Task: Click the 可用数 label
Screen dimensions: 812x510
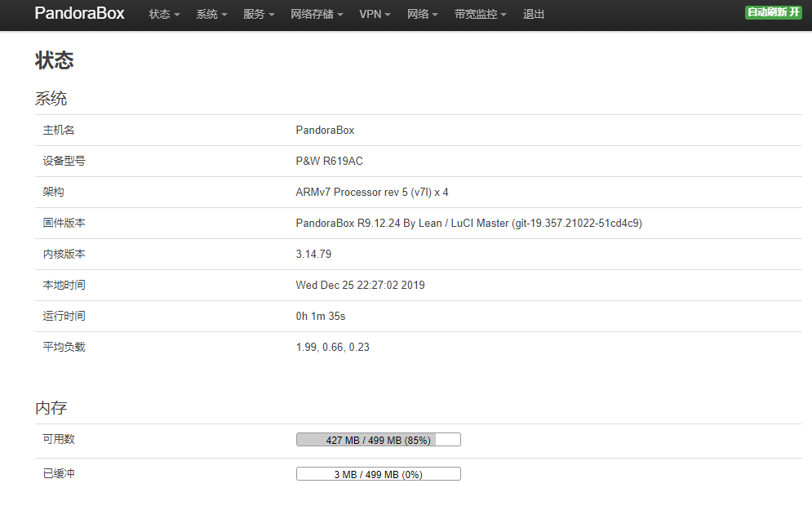Action: (x=59, y=440)
